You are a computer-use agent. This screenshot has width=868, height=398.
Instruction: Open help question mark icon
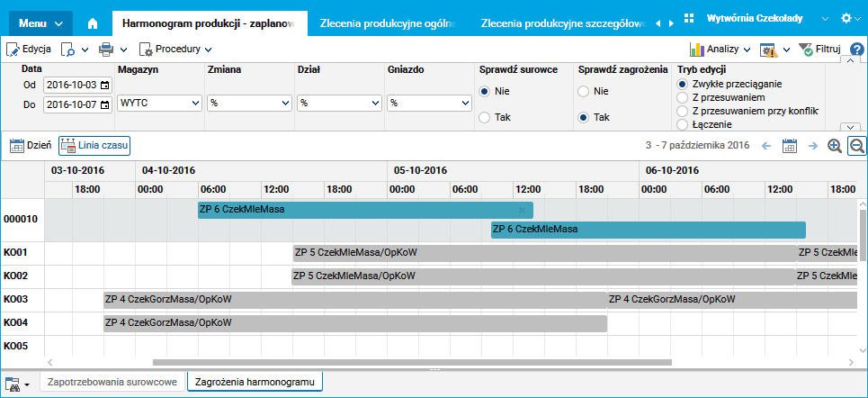[857, 50]
